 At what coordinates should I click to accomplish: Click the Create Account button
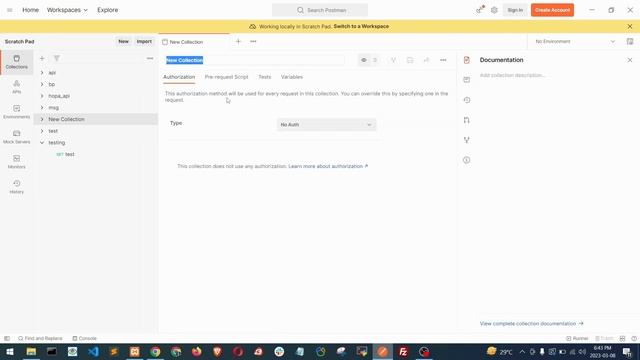(552, 10)
